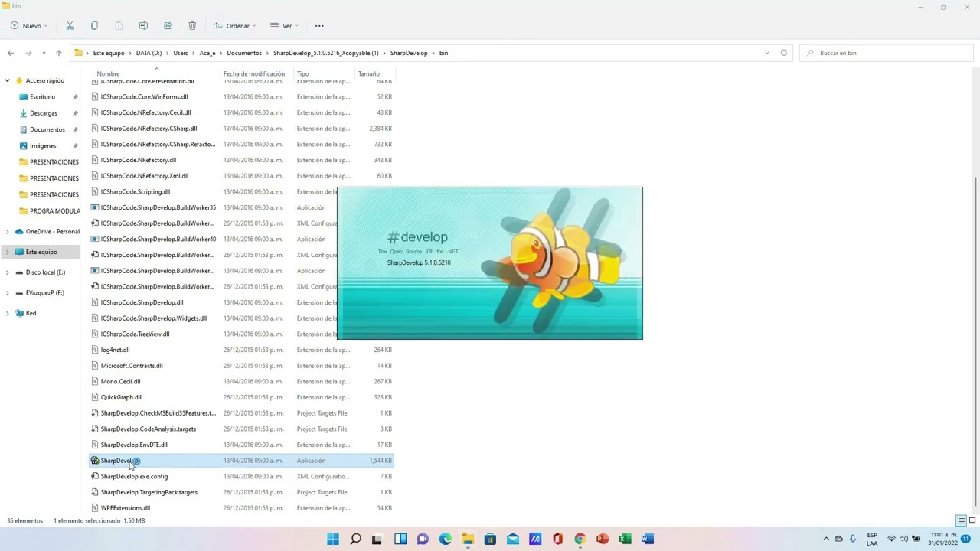This screenshot has width=980, height=551.
Task: Open Task View on taskbar
Action: click(x=377, y=539)
